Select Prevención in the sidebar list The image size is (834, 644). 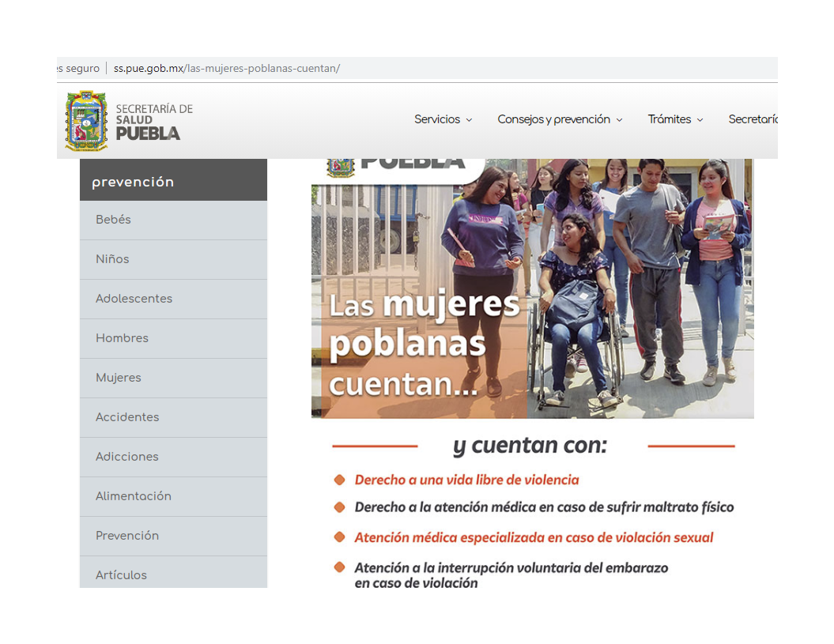(127, 536)
